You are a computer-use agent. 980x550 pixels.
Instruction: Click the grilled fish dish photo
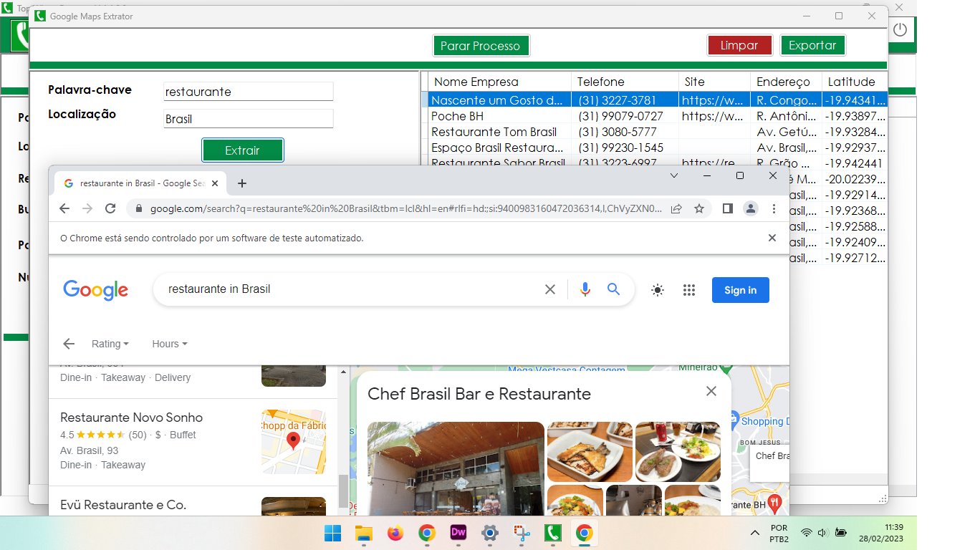pos(590,452)
